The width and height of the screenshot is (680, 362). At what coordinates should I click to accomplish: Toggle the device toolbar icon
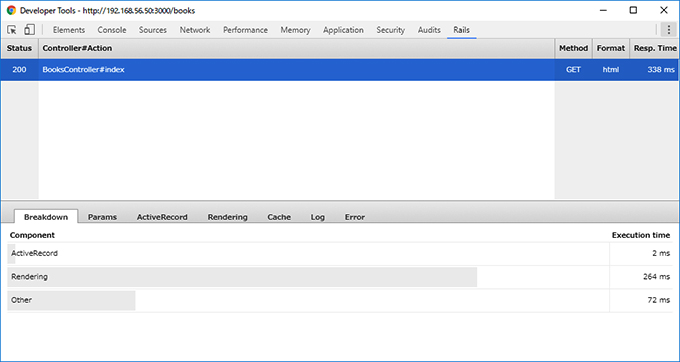(29, 30)
